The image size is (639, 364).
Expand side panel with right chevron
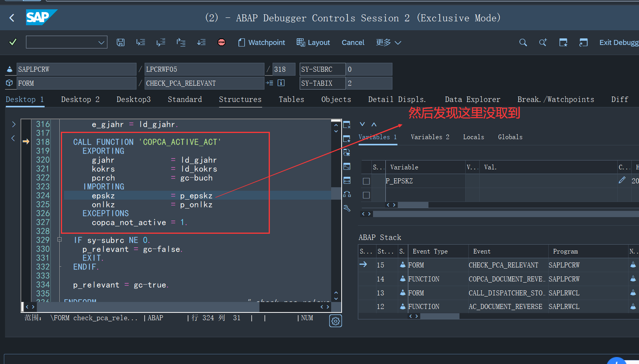(x=14, y=124)
